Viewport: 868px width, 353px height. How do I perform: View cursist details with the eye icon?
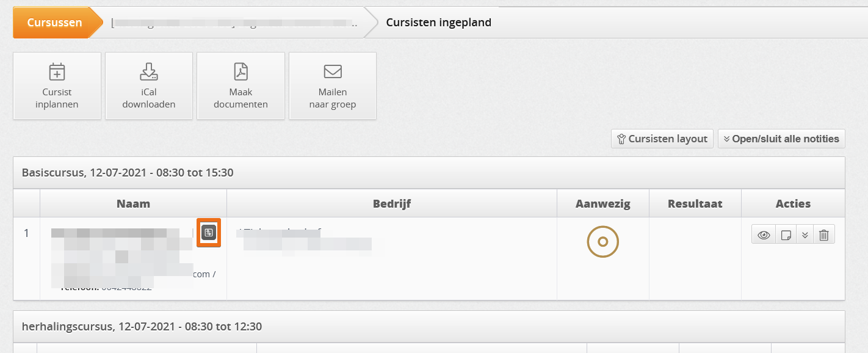(764, 235)
